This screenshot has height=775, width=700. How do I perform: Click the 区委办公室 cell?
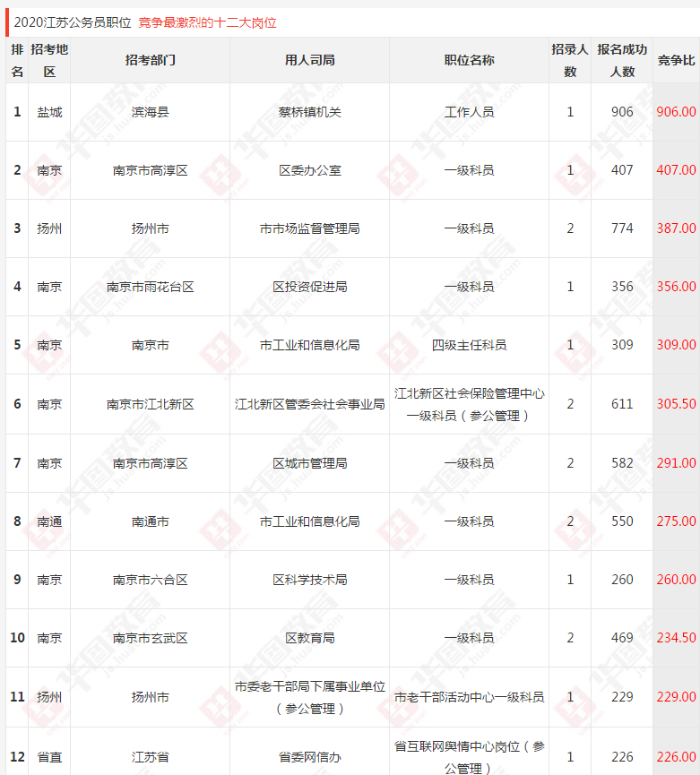(309, 170)
